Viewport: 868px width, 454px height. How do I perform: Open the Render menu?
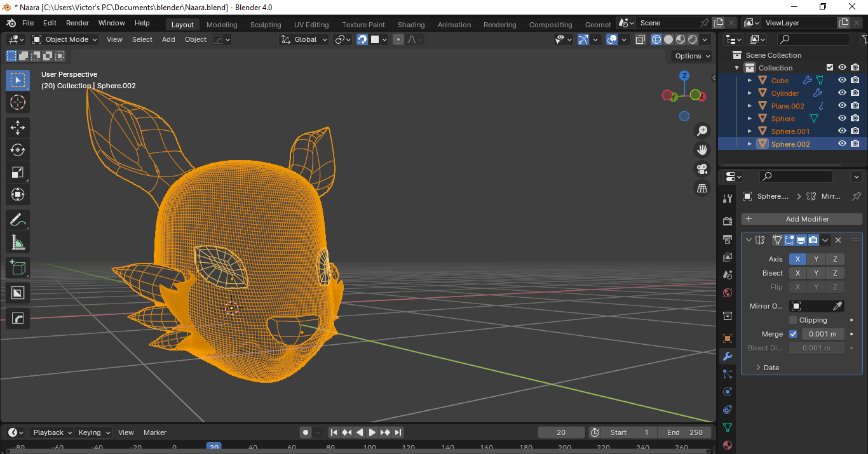point(78,23)
